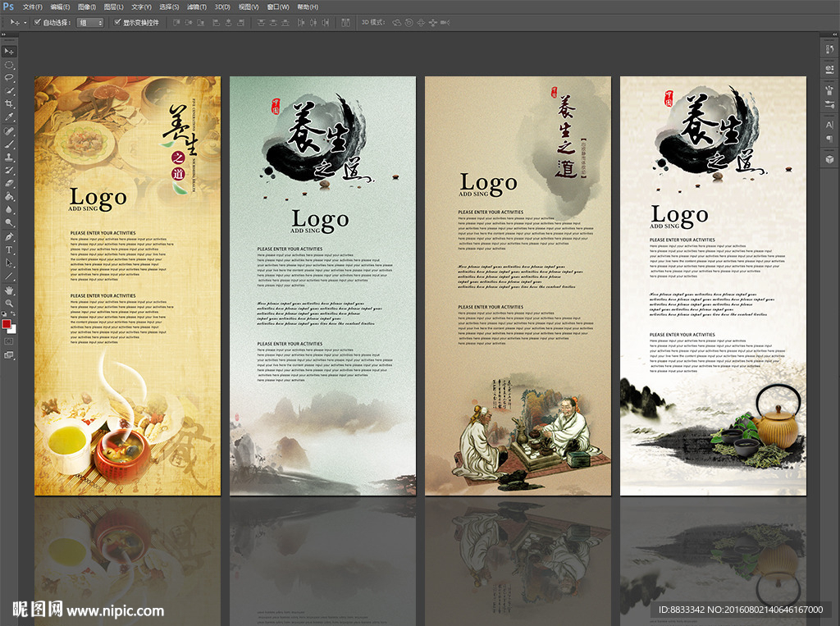This screenshot has width=840, height=626.
Task: Toggle the 显示变换控件 checkbox
Action: (117, 22)
